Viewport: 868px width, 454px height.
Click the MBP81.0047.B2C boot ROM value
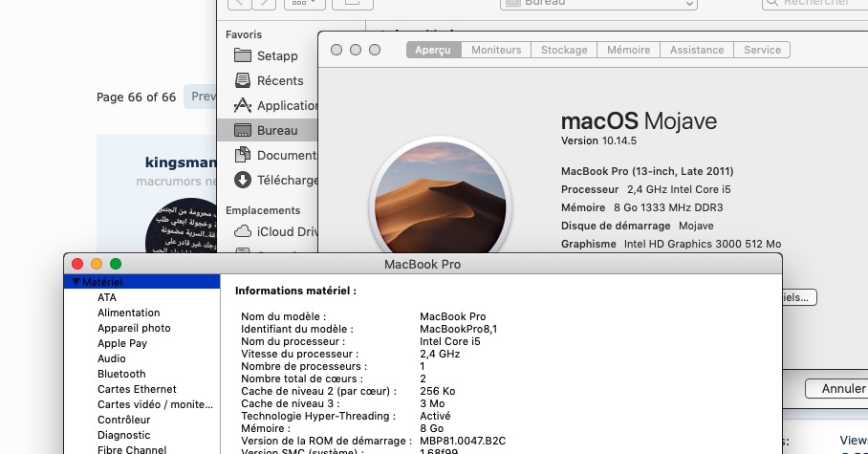463,441
